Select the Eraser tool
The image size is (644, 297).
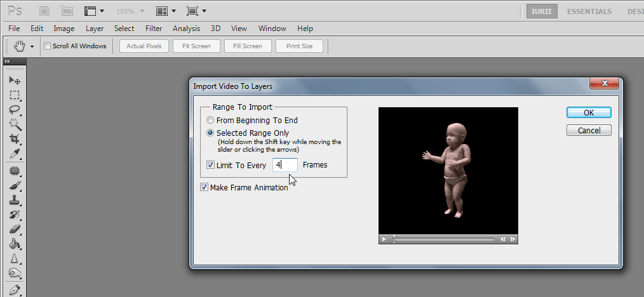[14, 229]
